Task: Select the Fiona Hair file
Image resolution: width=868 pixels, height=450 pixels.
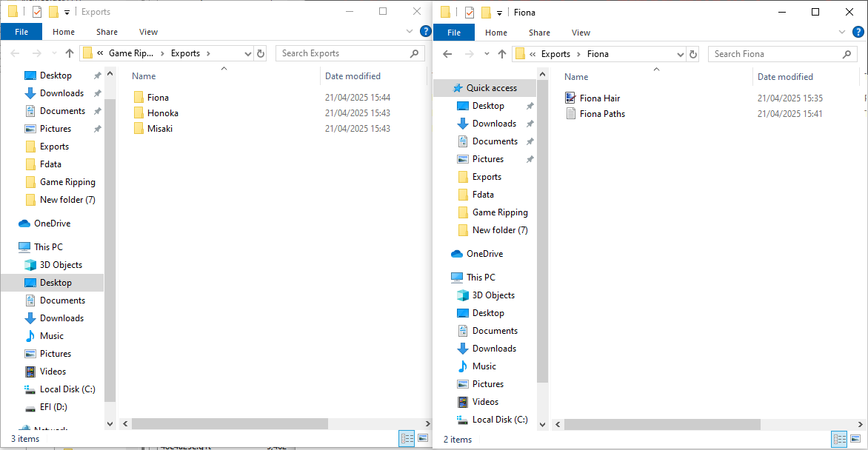Action: pyautogui.click(x=592, y=98)
